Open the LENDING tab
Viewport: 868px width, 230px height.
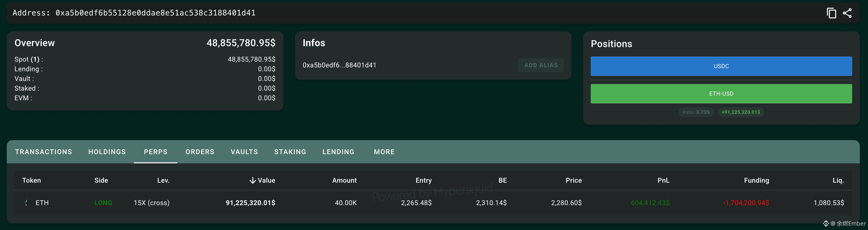(338, 152)
